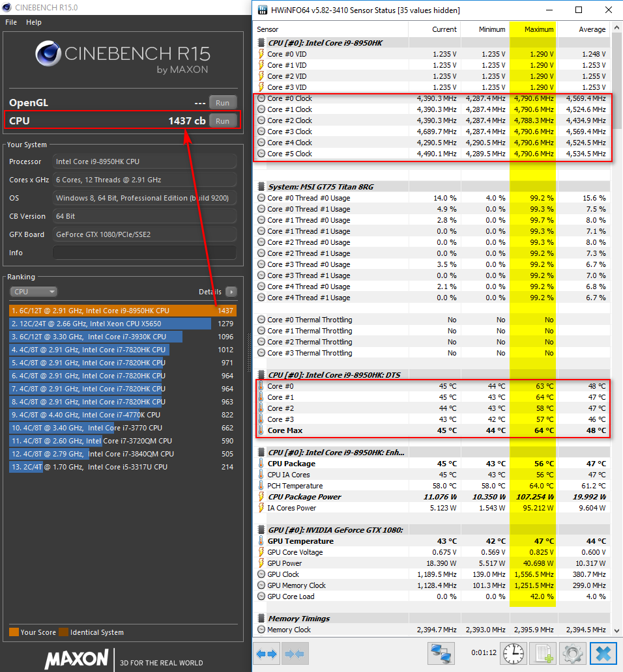Click the lightning icon of Core #0 VID
The height and width of the screenshot is (672, 623).
261,54
